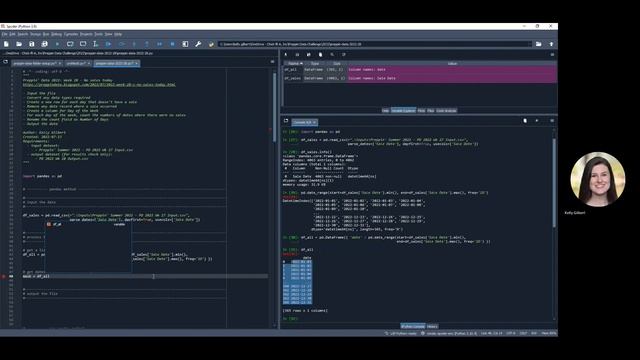Open Variable Explorer options hamburger menu
The height and width of the screenshot is (360, 640).
click(552, 54)
